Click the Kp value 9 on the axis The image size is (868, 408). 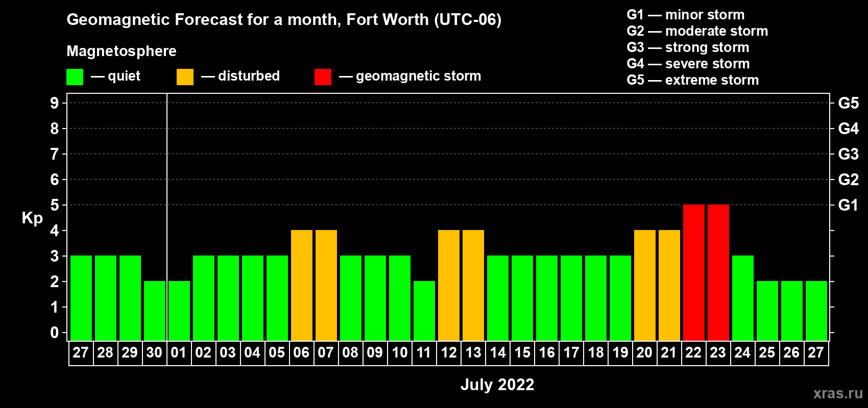55,103
